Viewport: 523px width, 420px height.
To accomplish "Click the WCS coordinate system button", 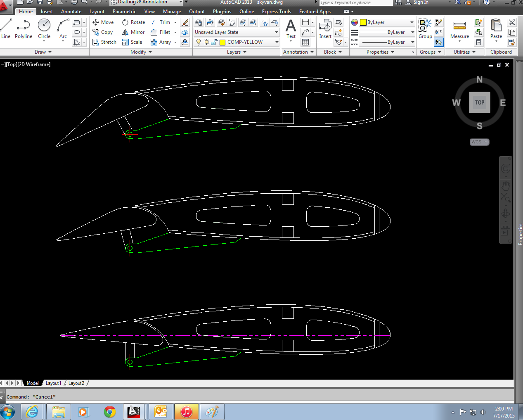I will pos(479,142).
